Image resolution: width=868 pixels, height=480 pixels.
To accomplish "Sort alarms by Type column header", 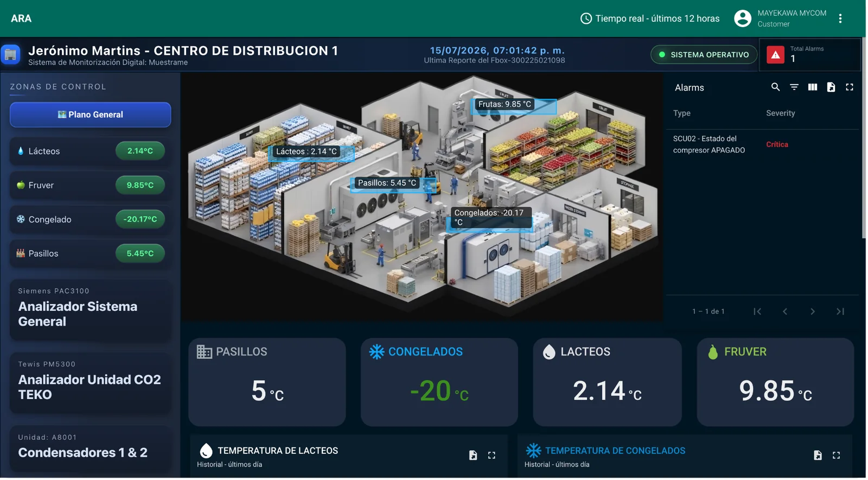I will click(x=681, y=113).
